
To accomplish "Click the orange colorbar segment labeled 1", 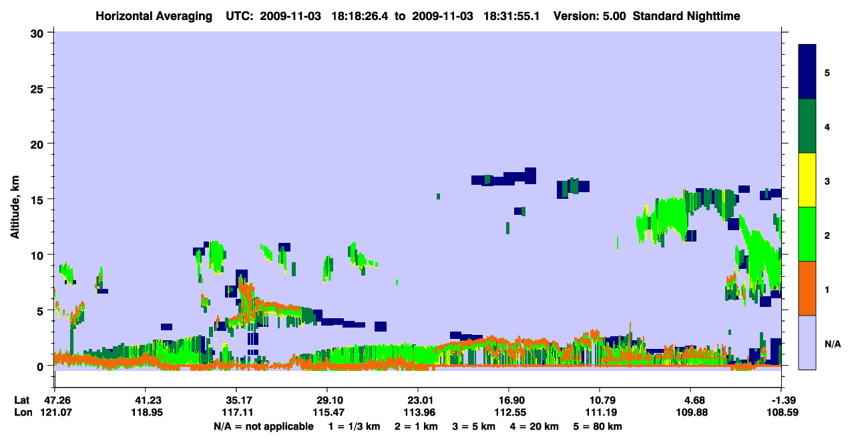I will (807, 288).
